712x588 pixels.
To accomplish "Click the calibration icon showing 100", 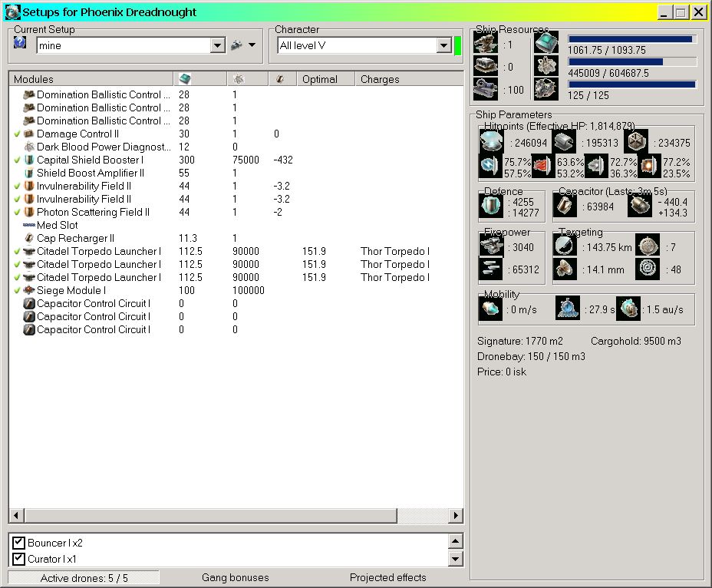I will click(x=486, y=89).
